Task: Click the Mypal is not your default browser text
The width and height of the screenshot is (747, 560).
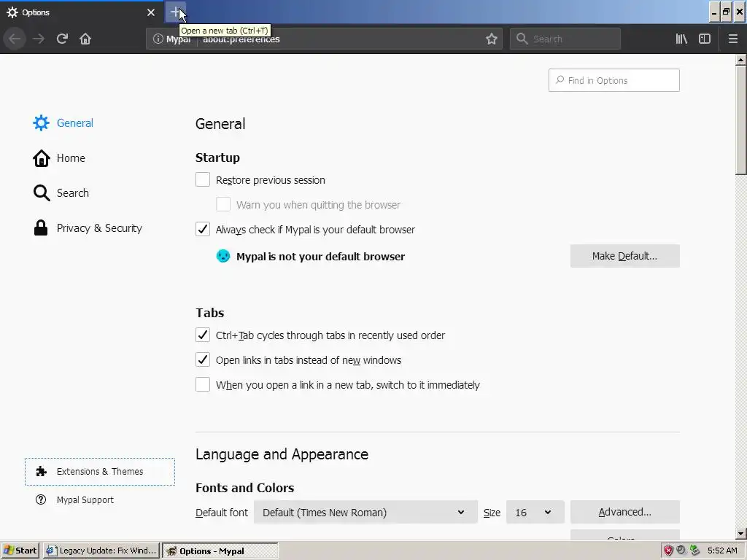Action: click(321, 256)
